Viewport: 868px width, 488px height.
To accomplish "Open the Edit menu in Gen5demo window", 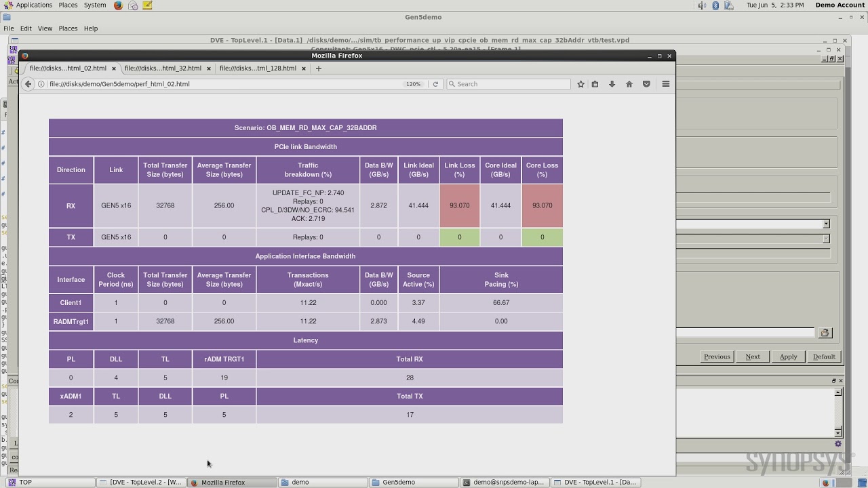I will pyautogui.click(x=26, y=28).
